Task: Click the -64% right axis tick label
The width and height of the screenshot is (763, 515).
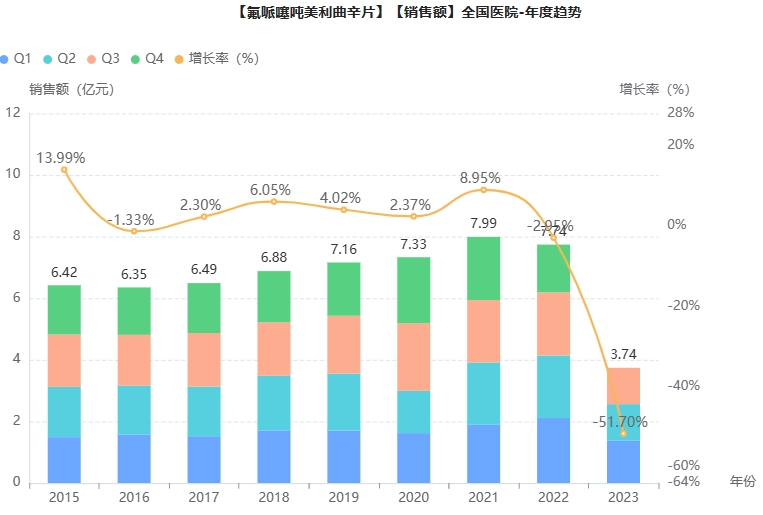Action: [x=684, y=481]
